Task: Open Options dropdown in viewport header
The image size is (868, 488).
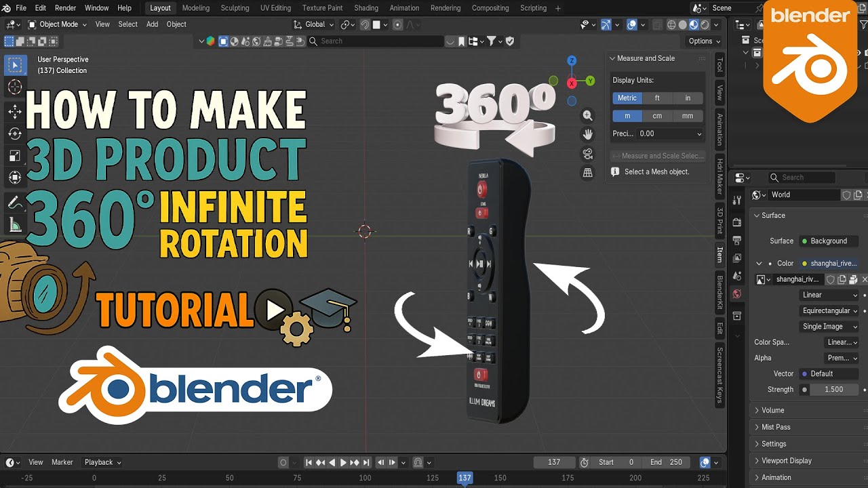Action: pyautogui.click(x=704, y=41)
